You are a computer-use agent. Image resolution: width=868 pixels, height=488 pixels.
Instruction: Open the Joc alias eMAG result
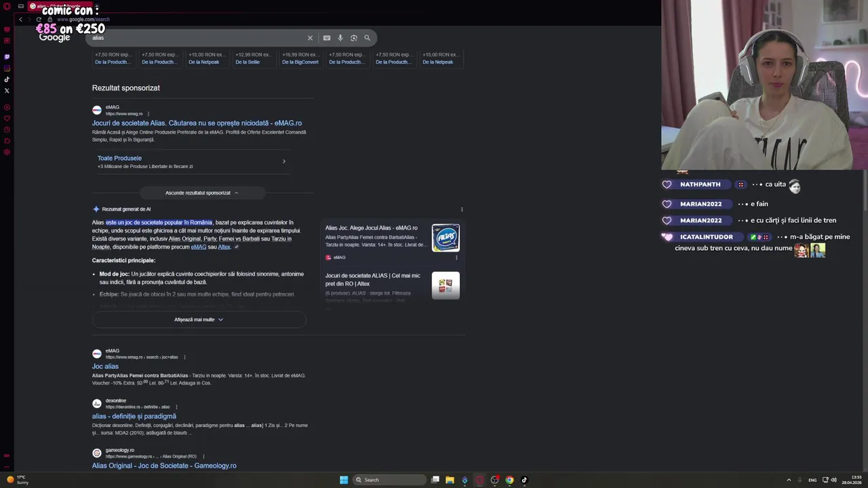[105, 367]
